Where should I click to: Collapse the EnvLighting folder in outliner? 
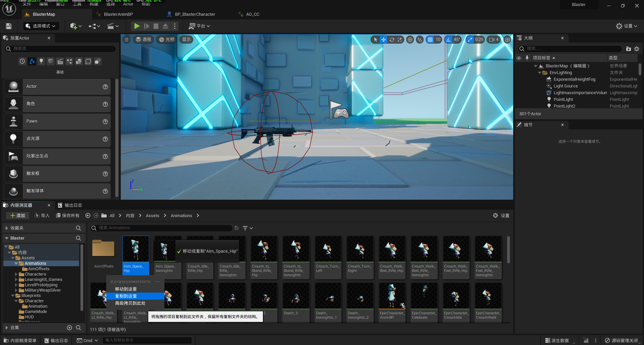pos(539,73)
